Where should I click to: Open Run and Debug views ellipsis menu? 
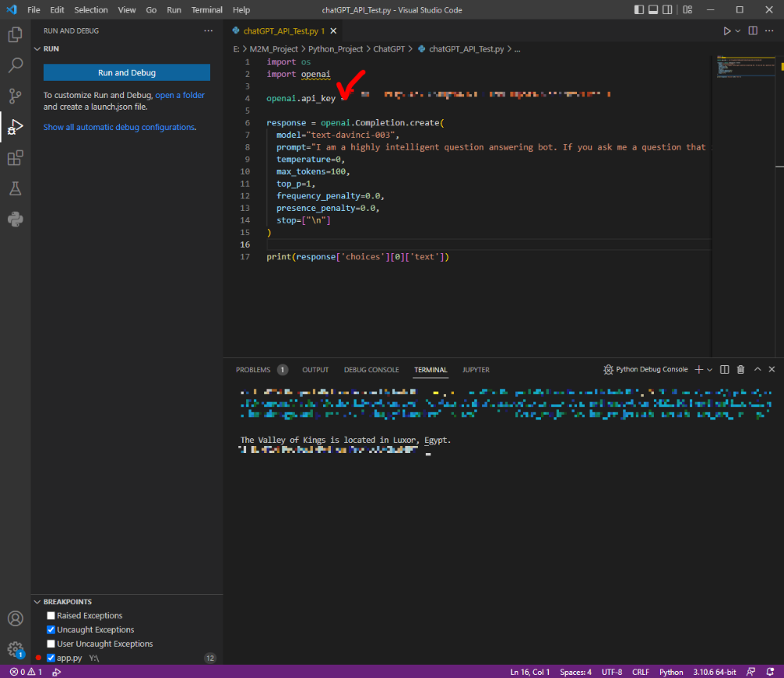pos(208,31)
